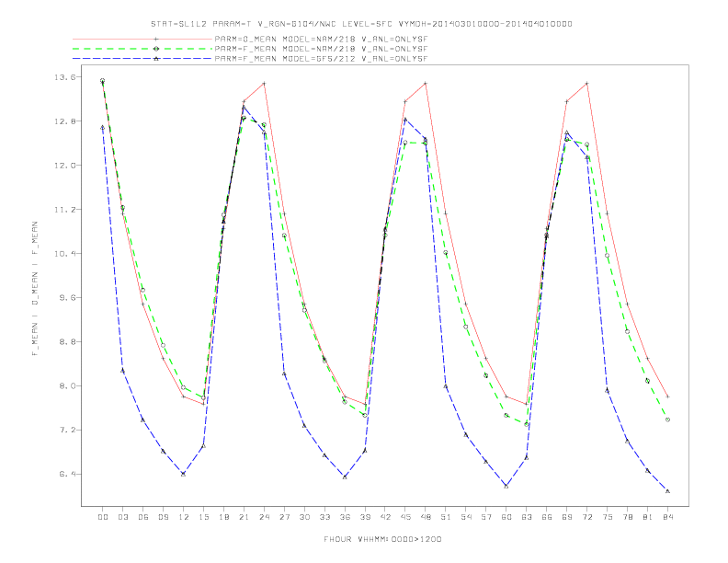Click the red plus marker in the legend

(156, 39)
